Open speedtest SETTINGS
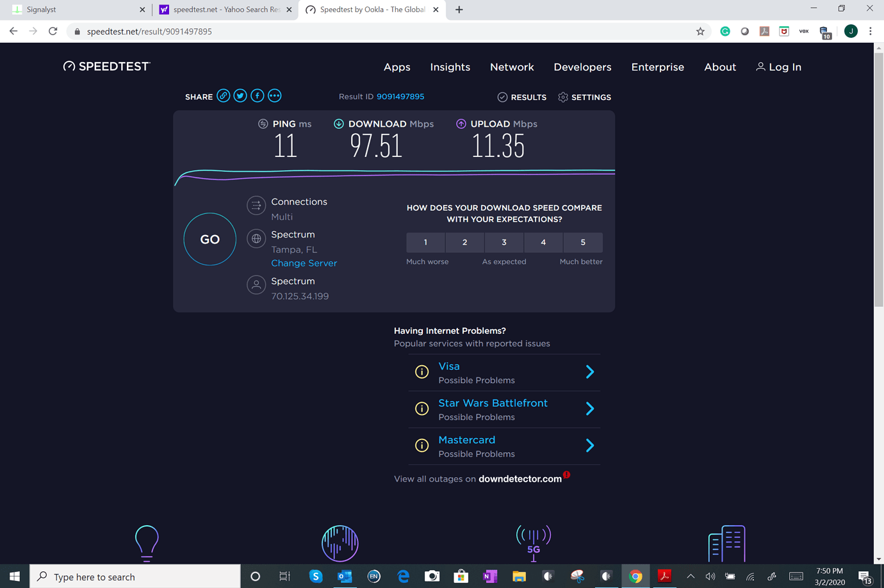884x588 pixels. coord(584,97)
